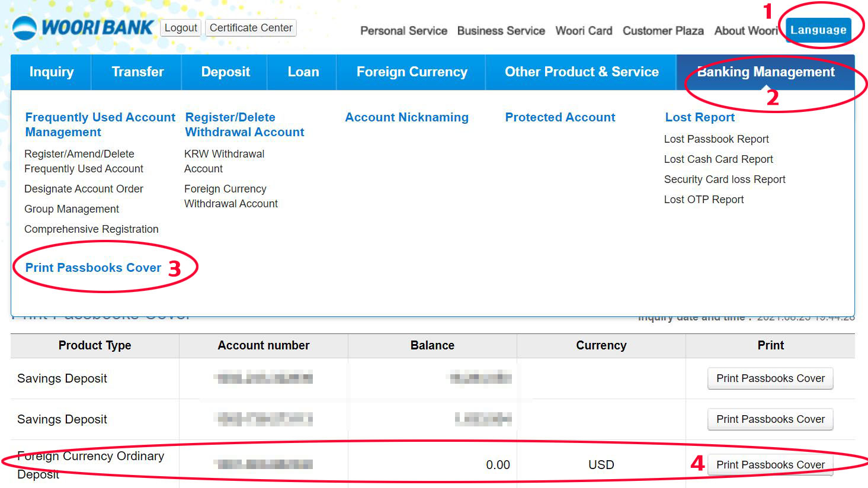Click the Woori Bank logo
This screenshot has width=868, height=488.
[x=83, y=27]
